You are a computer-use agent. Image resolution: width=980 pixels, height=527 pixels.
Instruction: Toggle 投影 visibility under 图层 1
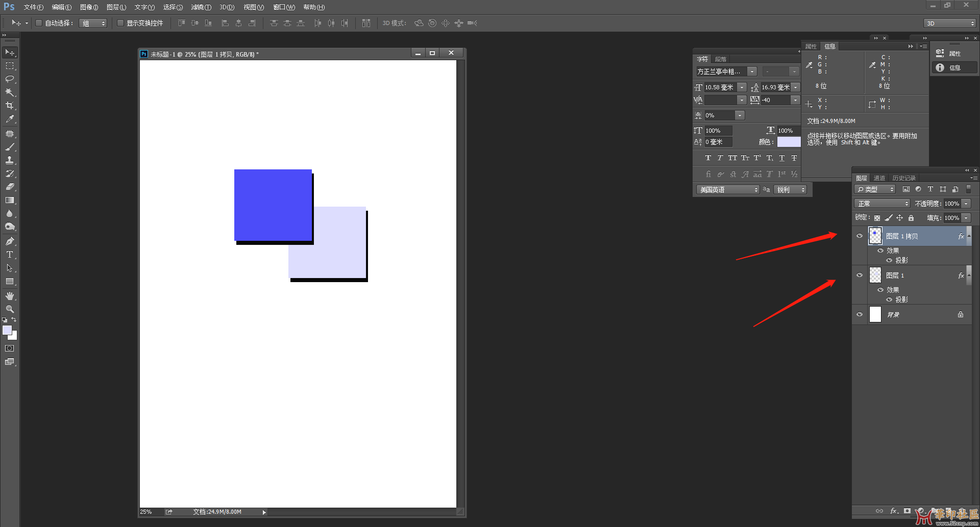(x=889, y=299)
